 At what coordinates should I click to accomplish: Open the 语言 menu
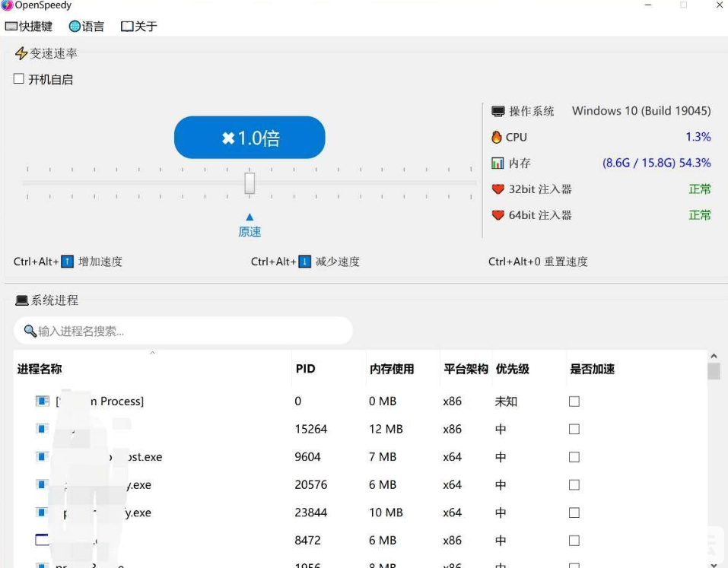tap(87, 27)
